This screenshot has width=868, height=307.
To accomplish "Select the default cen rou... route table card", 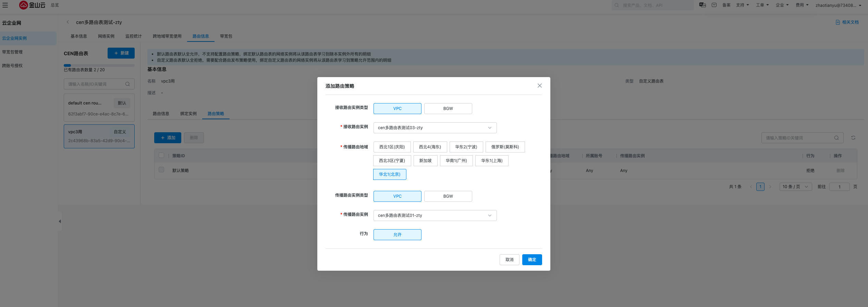I will pos(99,108).
